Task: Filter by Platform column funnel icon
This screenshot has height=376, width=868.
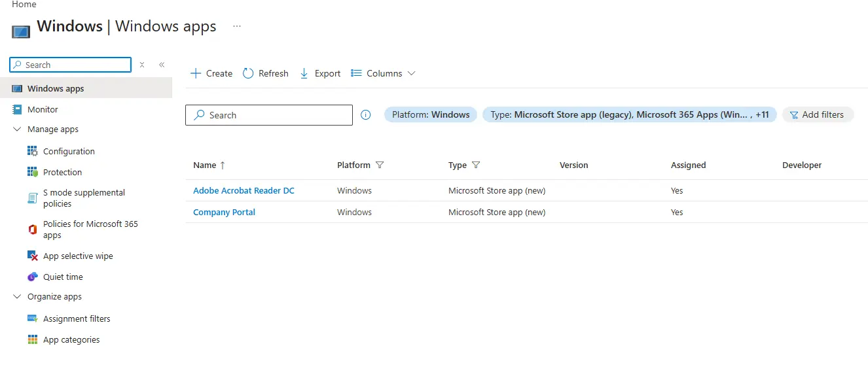Action: 380,165
